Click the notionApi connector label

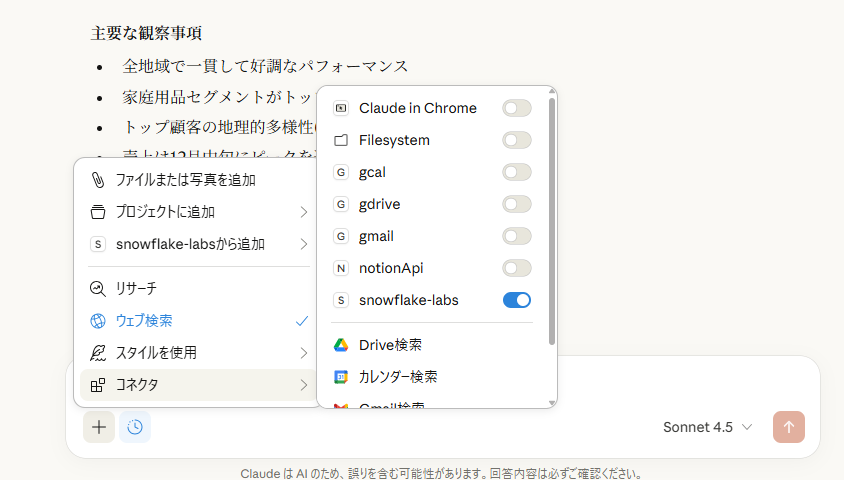(391, 268)
